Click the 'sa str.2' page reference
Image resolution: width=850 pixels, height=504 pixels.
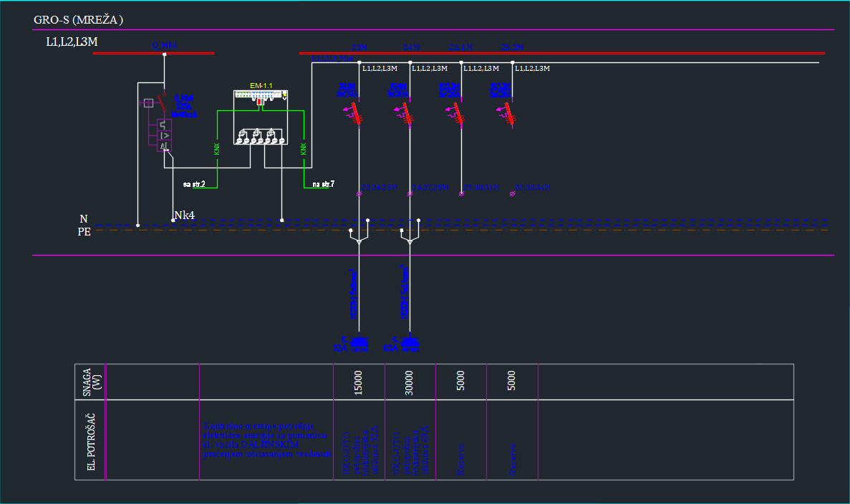[194, 185]
